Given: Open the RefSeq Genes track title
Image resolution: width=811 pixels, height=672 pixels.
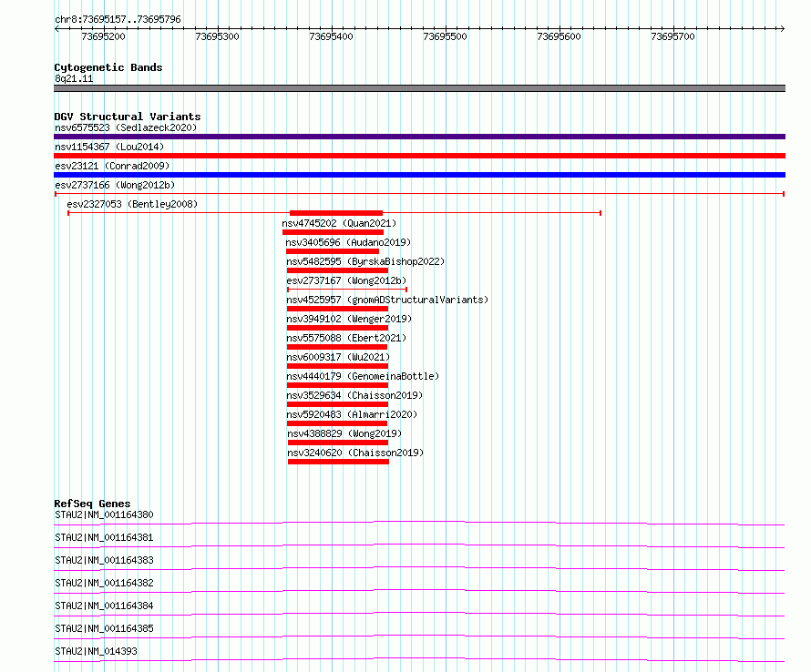Looking at the screenshot, I should [x=92, y=504].
